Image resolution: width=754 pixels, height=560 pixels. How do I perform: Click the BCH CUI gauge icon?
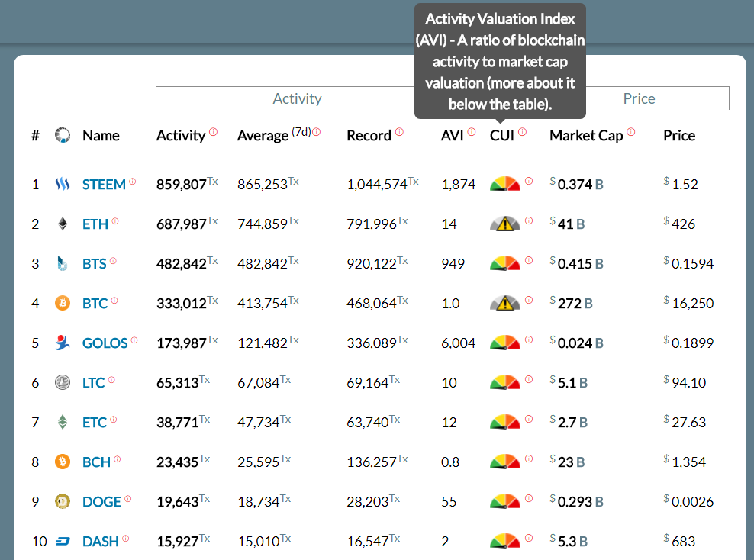pos(505,462)
